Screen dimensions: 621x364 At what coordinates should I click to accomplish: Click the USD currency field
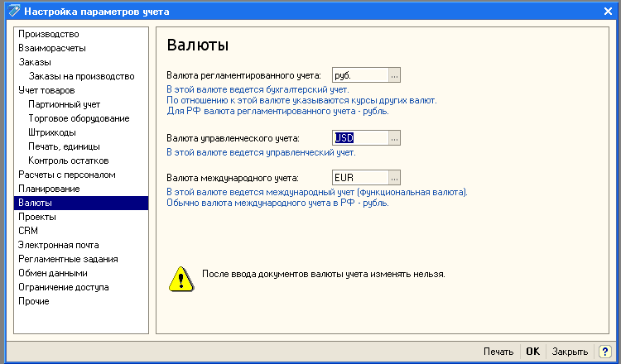coord(360,138)
